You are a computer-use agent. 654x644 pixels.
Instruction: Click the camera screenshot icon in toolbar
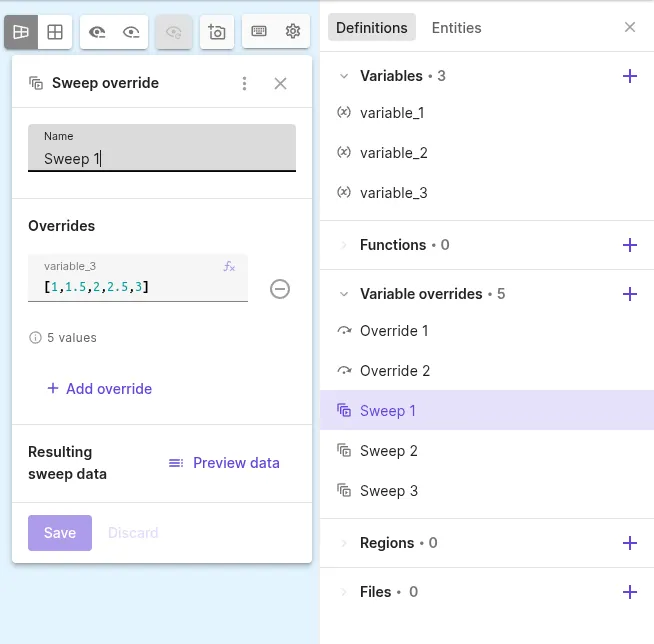pos(216,32)
